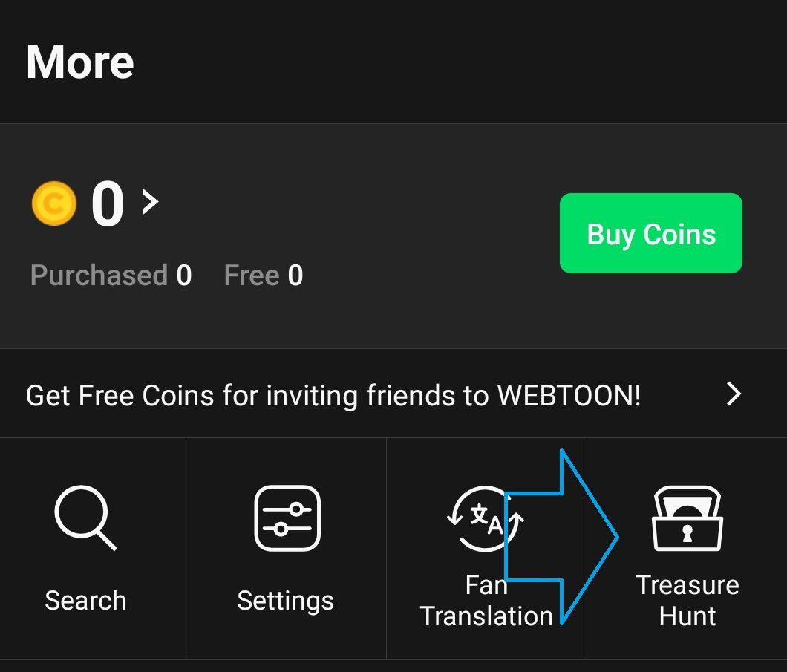
Task: Choose the Treasure Hunt label
Action: point(688,601)
